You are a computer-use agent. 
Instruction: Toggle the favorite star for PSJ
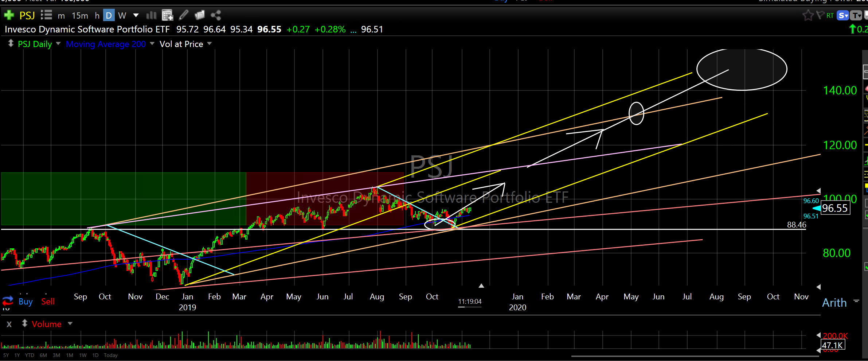pos(808,15)
